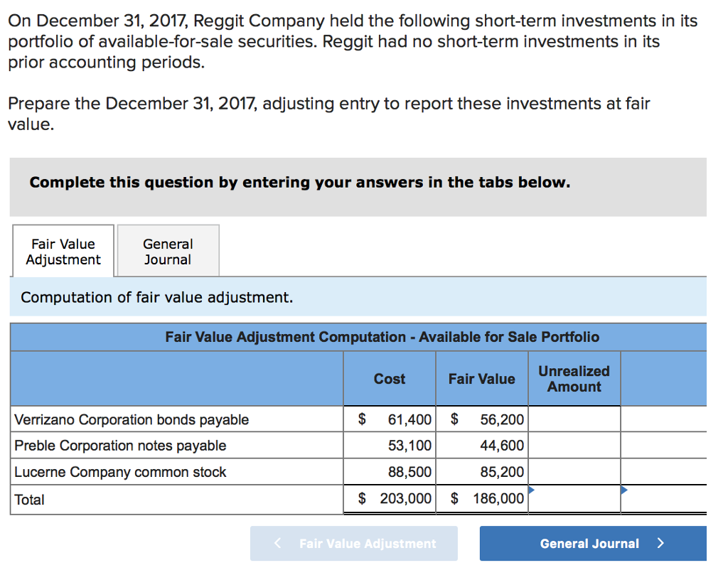Viewport: 728px width, 570px height.
Task: Click the Unrealized Amount column header
Action: tap(574, 378)
